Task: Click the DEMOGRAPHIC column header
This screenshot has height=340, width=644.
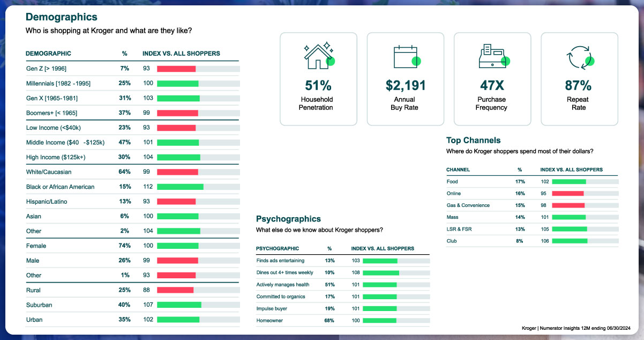Action: click(x=48, y=54)
